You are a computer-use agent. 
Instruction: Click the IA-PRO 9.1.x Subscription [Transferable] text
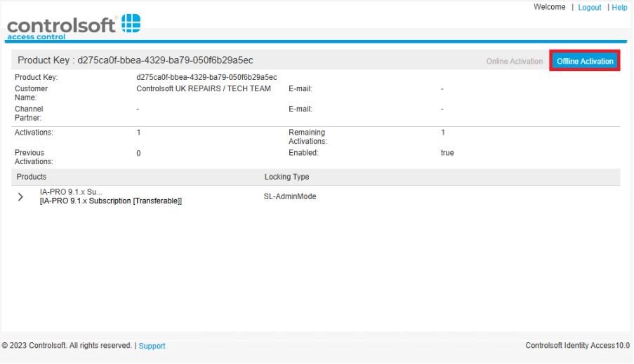click(111, 201)
